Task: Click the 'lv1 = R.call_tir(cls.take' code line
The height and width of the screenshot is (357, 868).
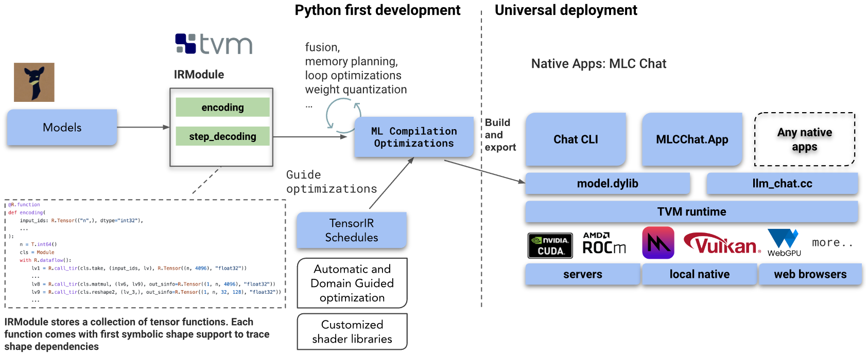Action: 139,268
